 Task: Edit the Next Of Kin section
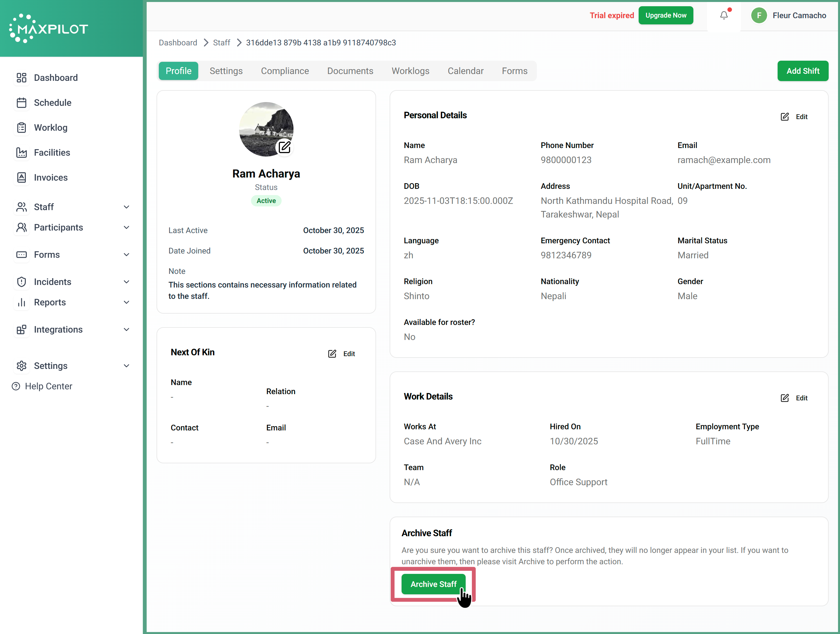click(341, 354)
